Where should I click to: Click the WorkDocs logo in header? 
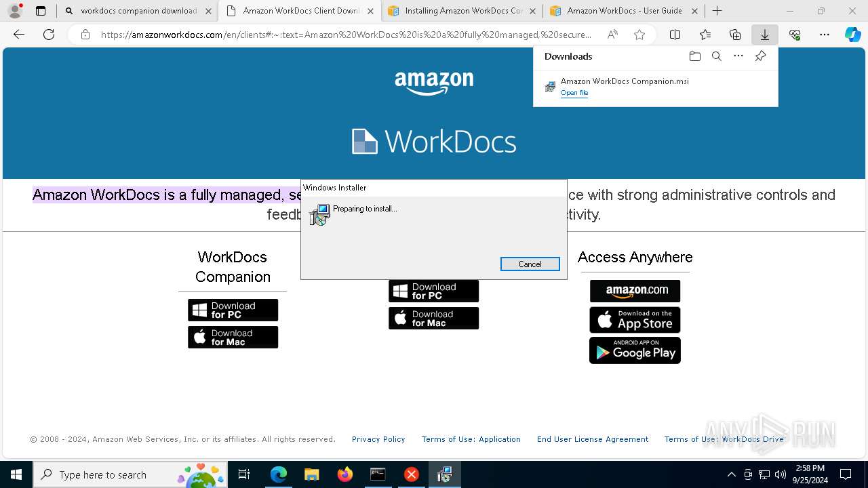click(x=434, y=142)
